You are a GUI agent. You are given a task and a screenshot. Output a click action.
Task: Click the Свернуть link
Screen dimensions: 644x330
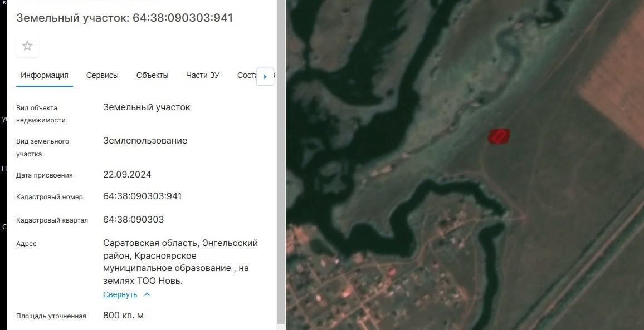(120, 294)
